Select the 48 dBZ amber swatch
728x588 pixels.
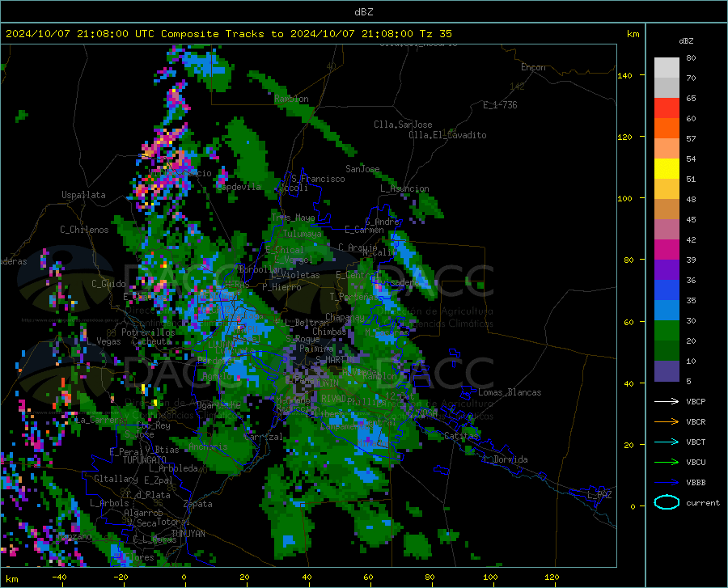pos(667,209)
